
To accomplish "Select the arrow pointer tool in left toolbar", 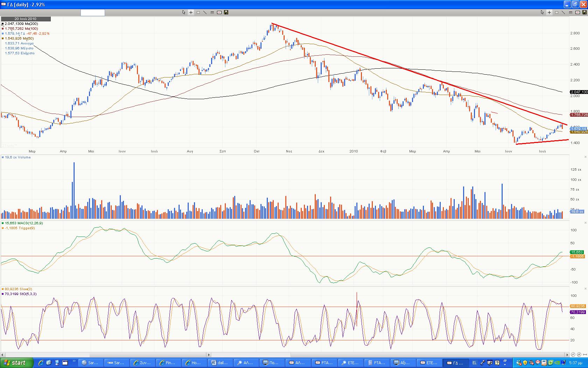I will [x=184, y=12].
